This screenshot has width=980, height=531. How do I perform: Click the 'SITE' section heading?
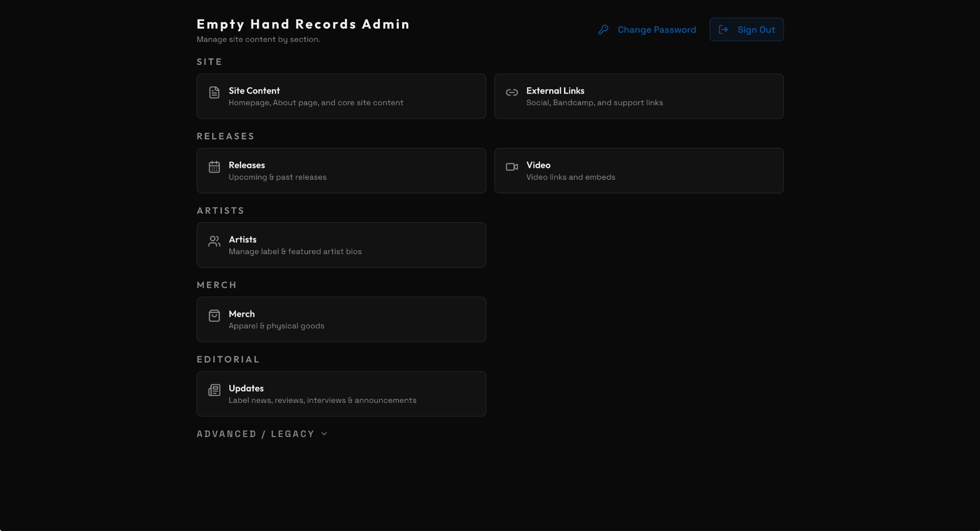point(209,62)
